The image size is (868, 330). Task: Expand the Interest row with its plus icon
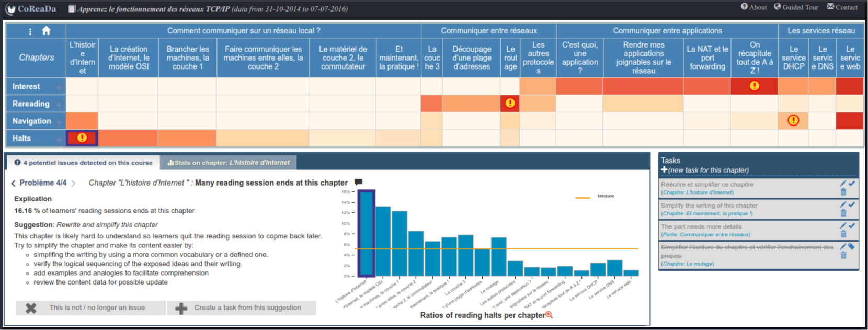(59, 87)
